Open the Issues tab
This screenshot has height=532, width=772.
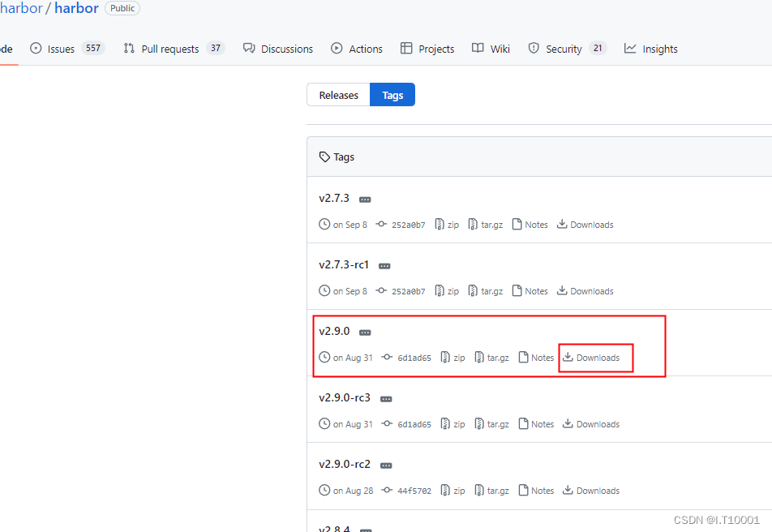click(67, 49)
